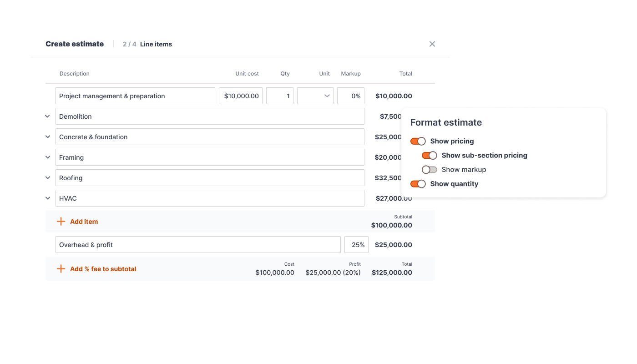Click the 2 / 4 step indicator
Image resolution: width=637 pixels, height=364 pixels.
(130, 44)
